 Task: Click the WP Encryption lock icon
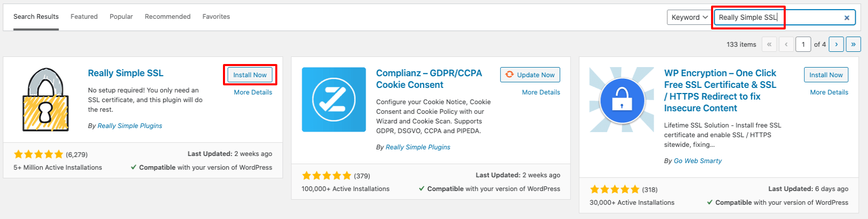tap(622, 100)
